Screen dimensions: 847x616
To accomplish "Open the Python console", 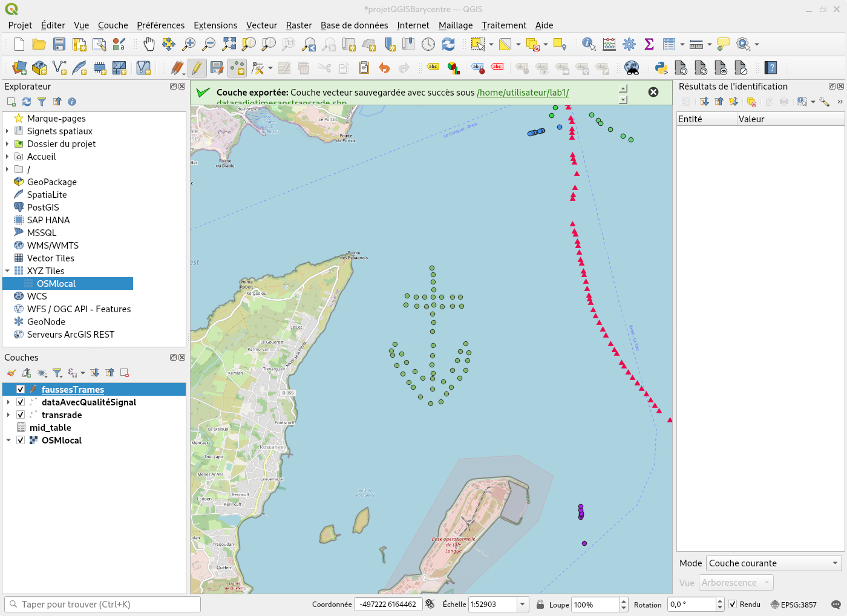I will (x=661, y=68).
